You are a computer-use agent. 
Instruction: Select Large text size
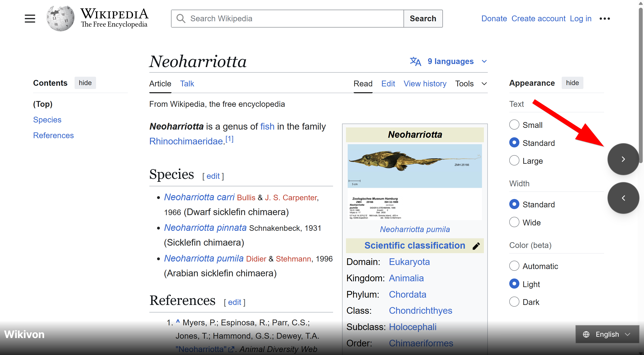[514, 161]
